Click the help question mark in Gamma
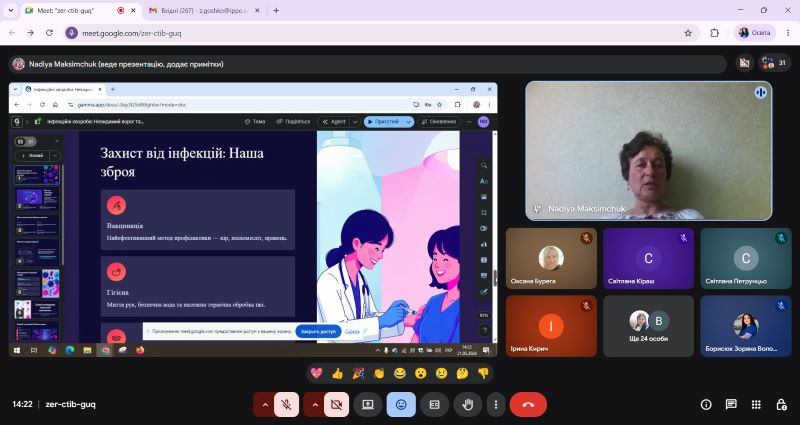Viewport: 800px width, 425px height. coord(484,331)
